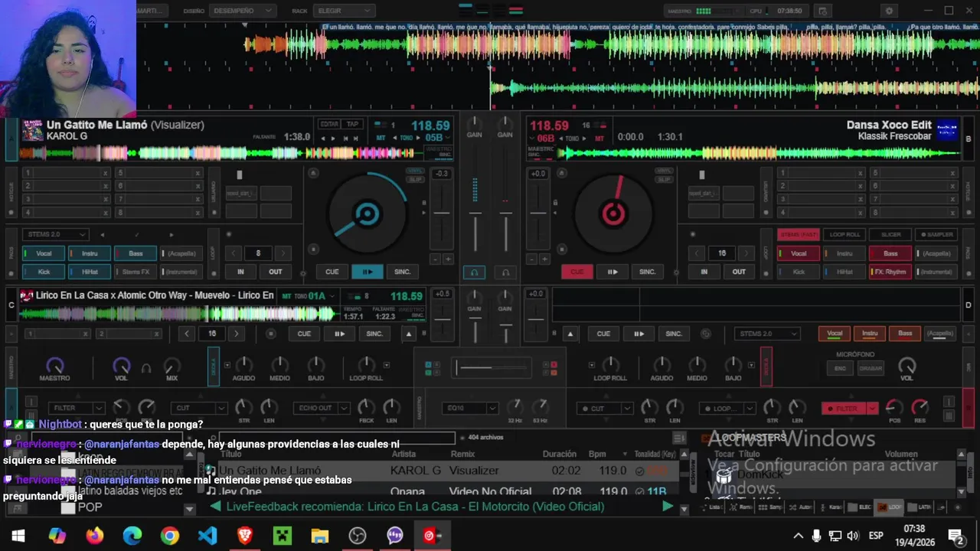Toggle Instru stem pad on deck A

click(x=90, y=253)
